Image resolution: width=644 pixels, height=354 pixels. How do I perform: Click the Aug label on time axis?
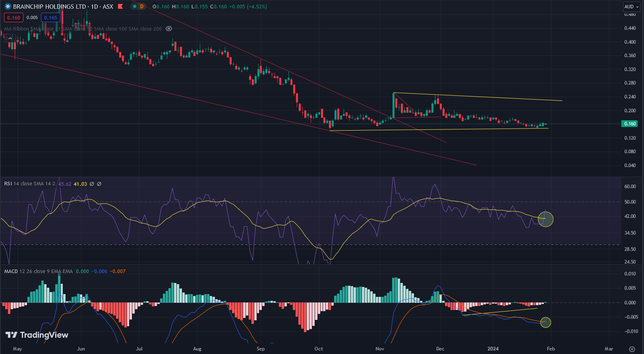pyautogui.click(x=197, y=349)
